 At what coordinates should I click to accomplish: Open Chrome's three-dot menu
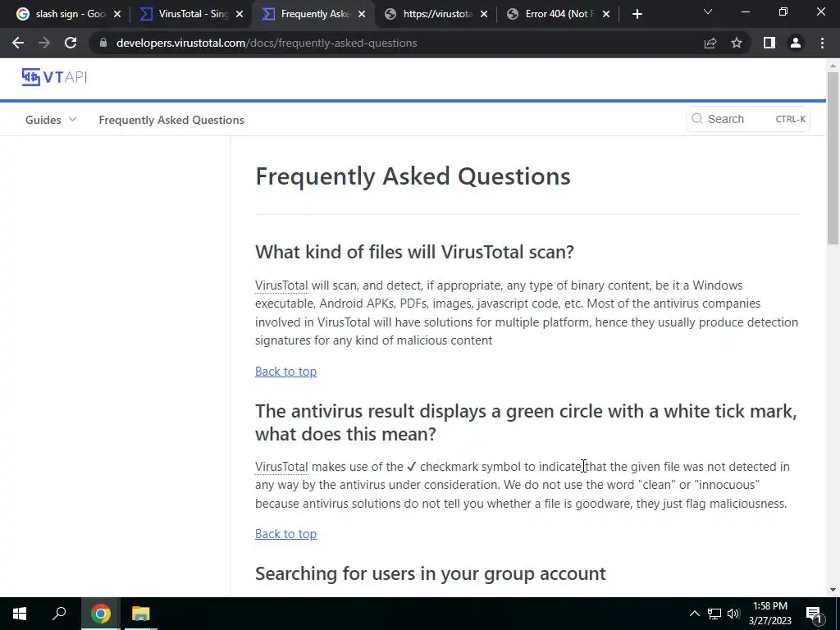[822, 43]
